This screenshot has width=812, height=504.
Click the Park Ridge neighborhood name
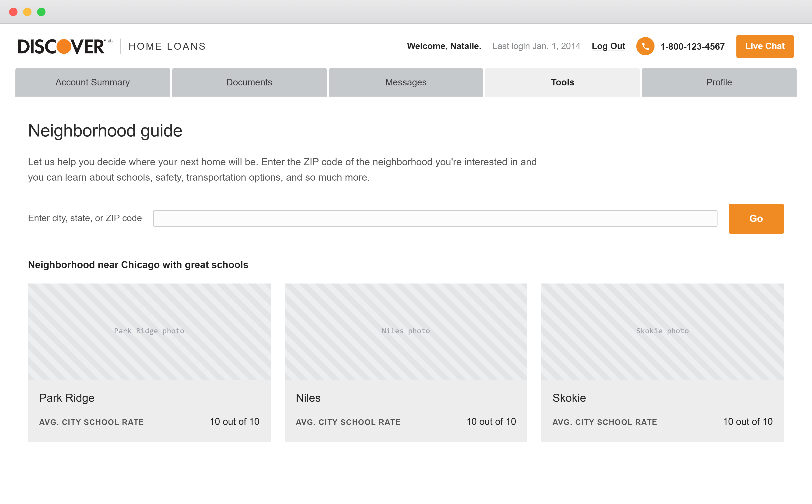(67, 398)
